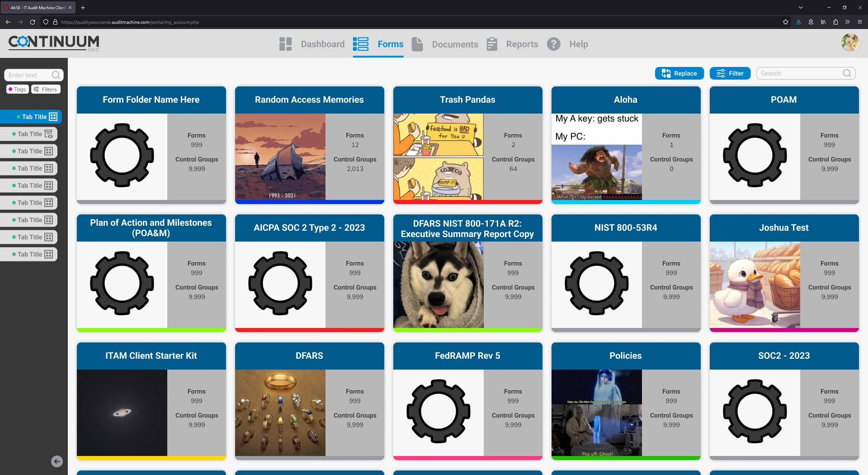This screenshot has height=475, width=868.
Task: Toggle the sidebar Tags button
Action: pos(18,89)
